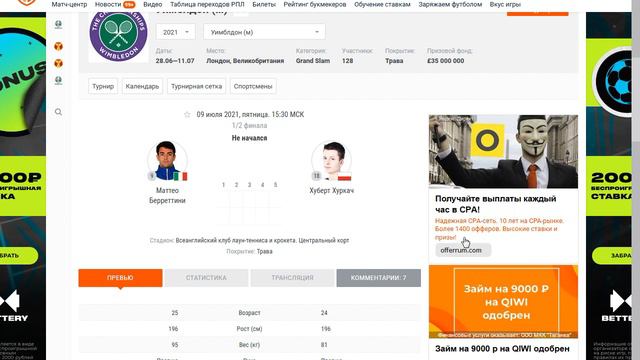This screenshot has height=360, width=640.
Task: Open Заряжаем футболом menu item
Action: click(450, 4)
